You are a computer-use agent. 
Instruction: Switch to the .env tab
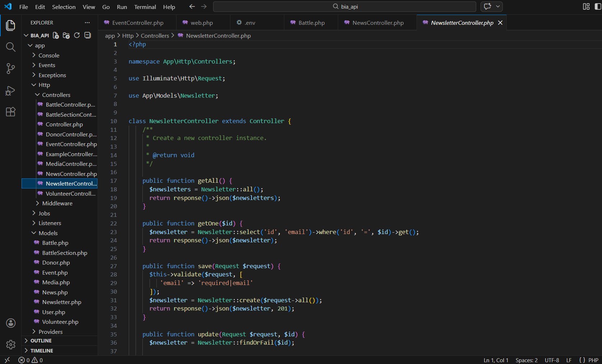[x=249, y=22]
